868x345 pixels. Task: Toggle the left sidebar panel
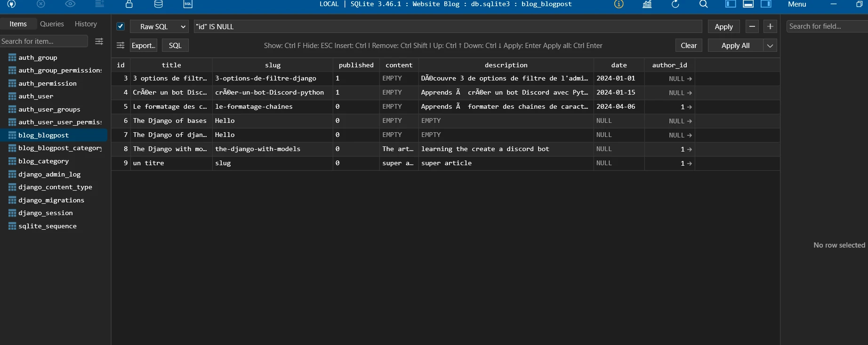730,4
